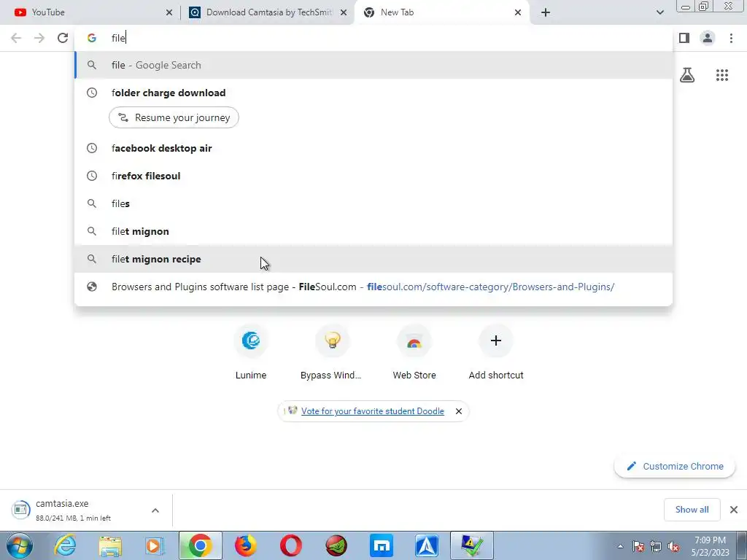
Task: Launch Maxthon browser from taskbar
Action: pos(381,545)
